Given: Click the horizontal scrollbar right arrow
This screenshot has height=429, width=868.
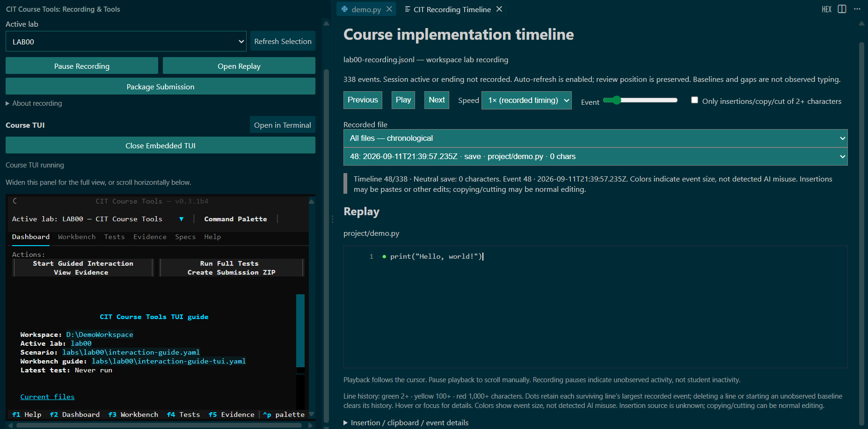Looking at the screenshot, I should tap(310, 425).
